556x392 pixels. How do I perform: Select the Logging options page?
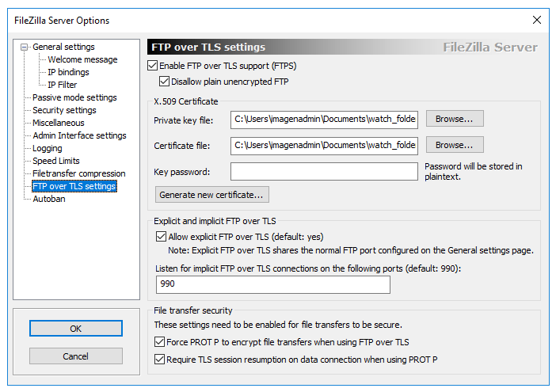coord(48,149)
